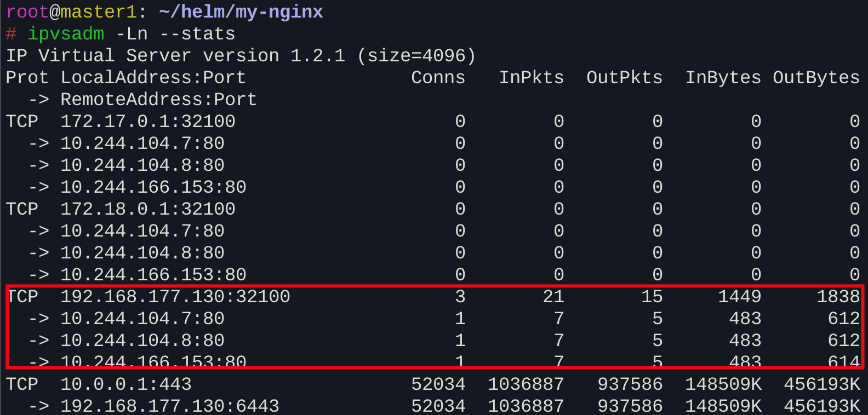Click the 1449 InBytes value
868x415 pixels.
[x=739, y=297]
